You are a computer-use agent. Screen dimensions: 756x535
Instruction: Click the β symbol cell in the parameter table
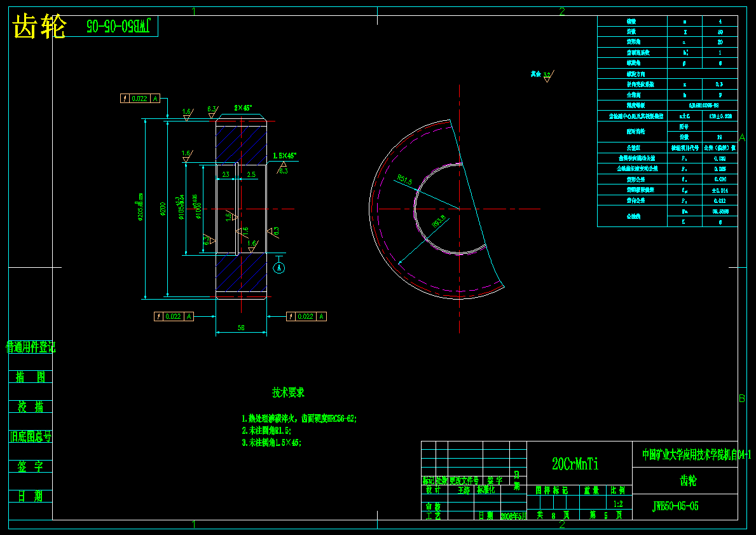[685, 63]
